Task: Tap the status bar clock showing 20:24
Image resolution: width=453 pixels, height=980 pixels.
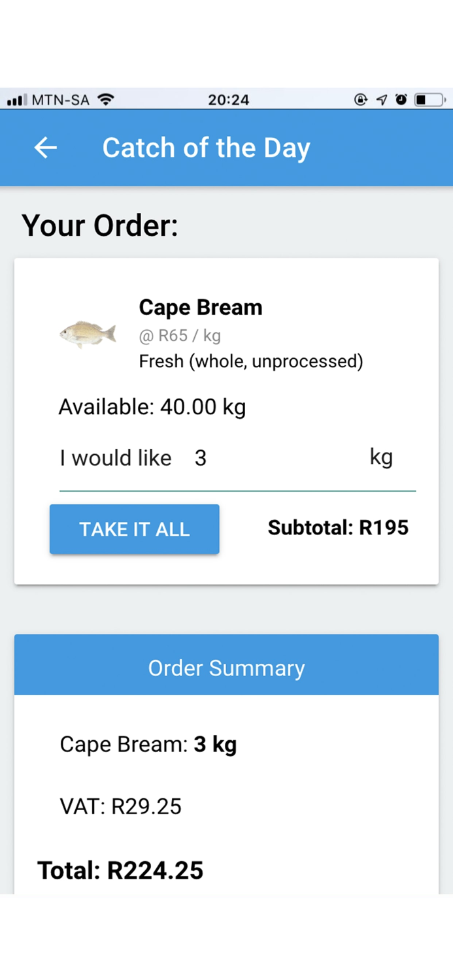Action: 228,100
